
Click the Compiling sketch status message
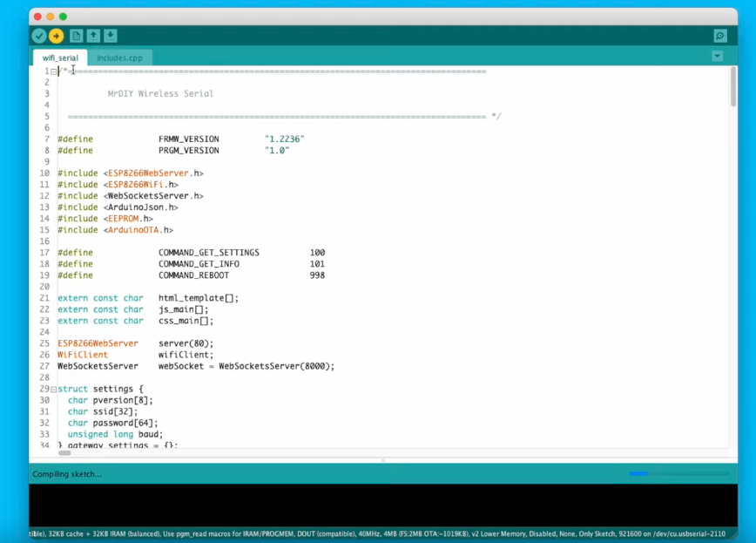67,473
